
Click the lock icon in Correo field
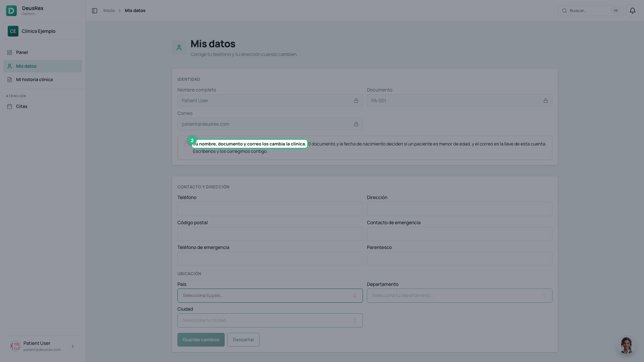[356, 124]
